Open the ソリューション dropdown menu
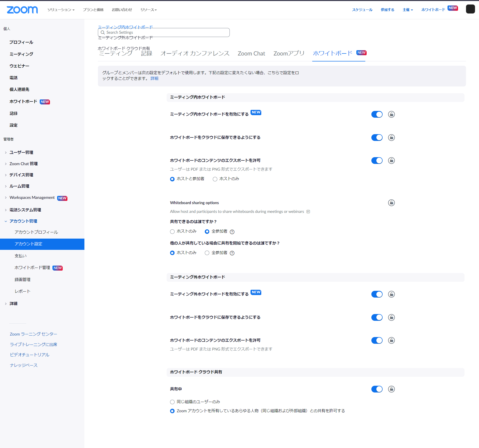Image resolution: width=479 pixels, height=448 pixels. pyautogui.click(x=61, y=10)
